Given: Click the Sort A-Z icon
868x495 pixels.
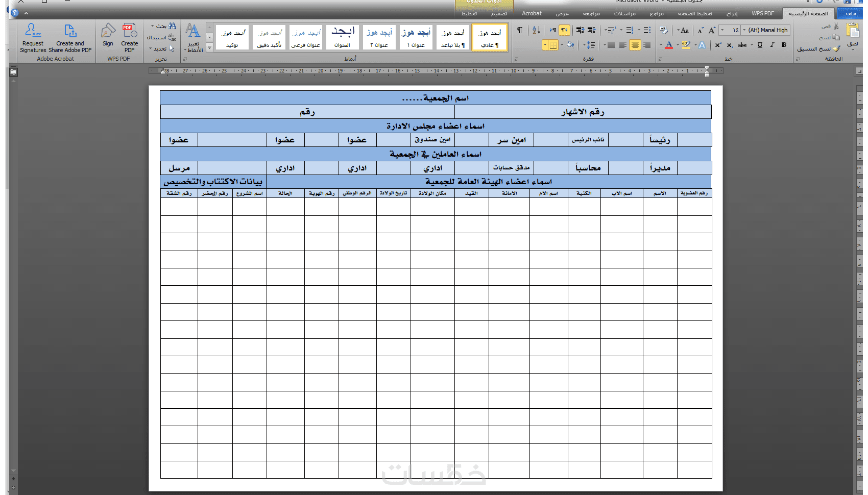Looking at the screenshot, I should 536,30.
